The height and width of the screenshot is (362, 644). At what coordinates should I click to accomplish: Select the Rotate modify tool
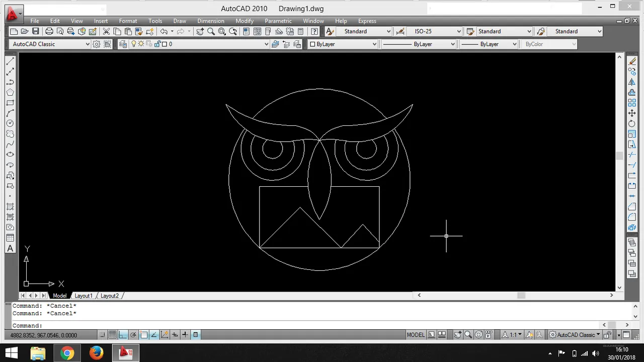tap(632, 124)
